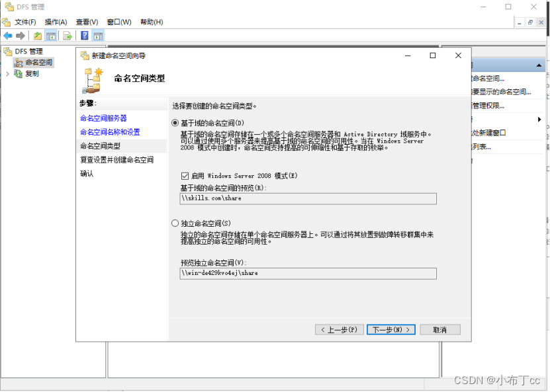Click 复查设置并创建命名空间 step text
The image size is (550, 392).
tap(116, 160)
